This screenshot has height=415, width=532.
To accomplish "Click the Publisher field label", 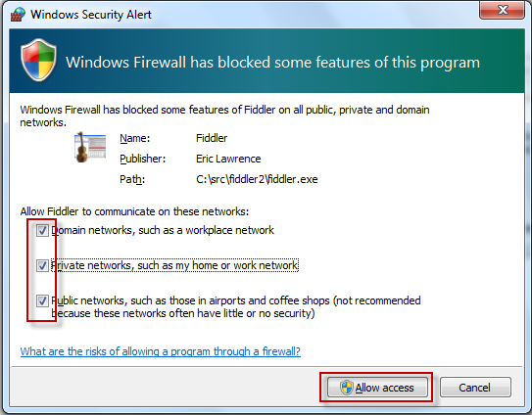I will 142,159.
